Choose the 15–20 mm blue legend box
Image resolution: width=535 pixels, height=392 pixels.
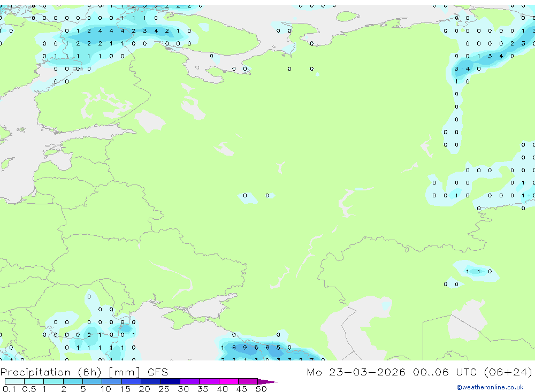pos(132,381)
